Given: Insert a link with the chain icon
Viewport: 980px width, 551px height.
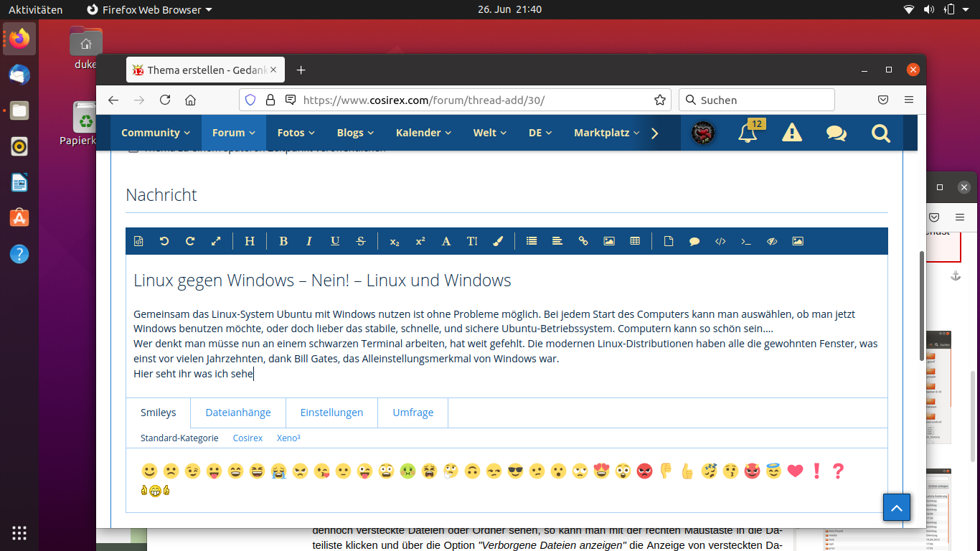Looking at the screenshot, I should [x=583, y=241].
